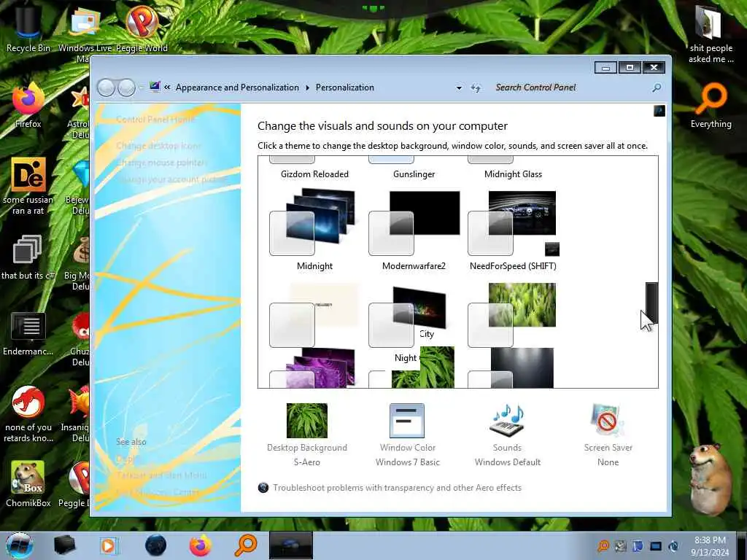Open Window Color settings
Screen dimensions: 747x560
[x=407, y=435]
